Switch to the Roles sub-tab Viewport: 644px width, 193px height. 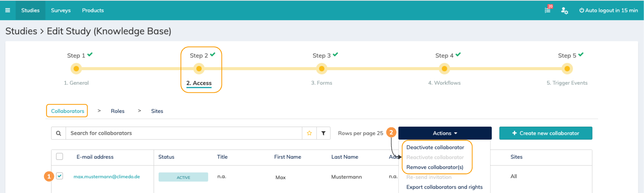[117, 111]
